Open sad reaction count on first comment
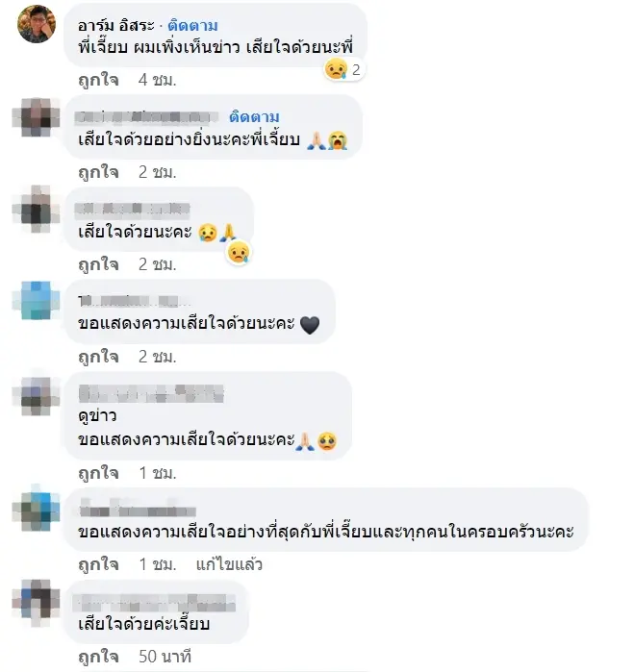 click(x=344, y=69)
